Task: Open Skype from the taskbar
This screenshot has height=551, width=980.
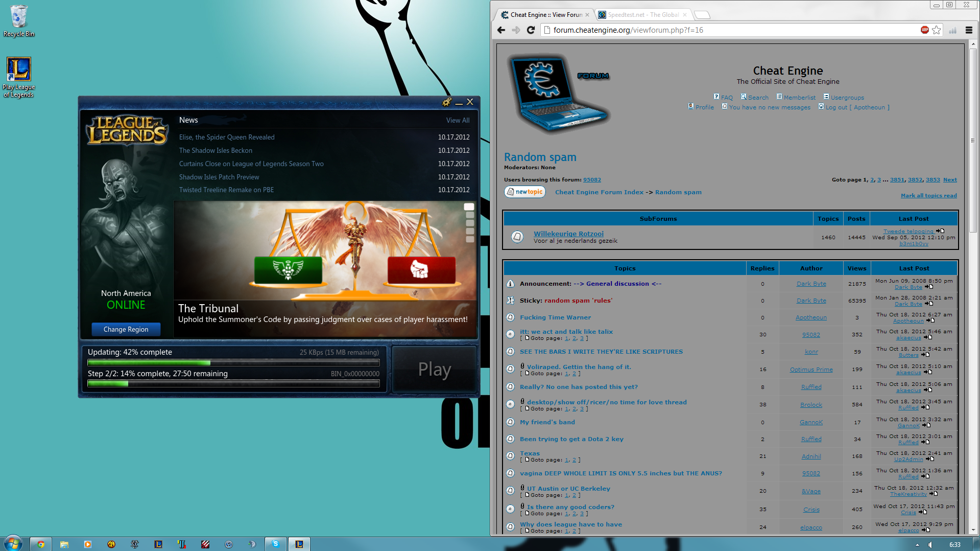Action: (x=276, y=544)
